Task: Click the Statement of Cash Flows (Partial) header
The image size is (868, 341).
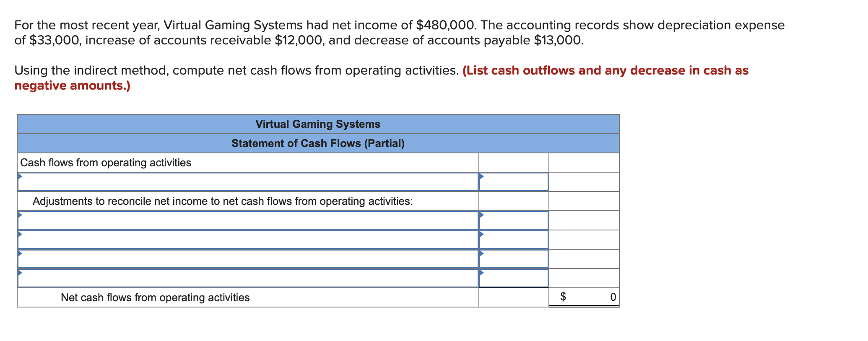Action: coord(318,143)
